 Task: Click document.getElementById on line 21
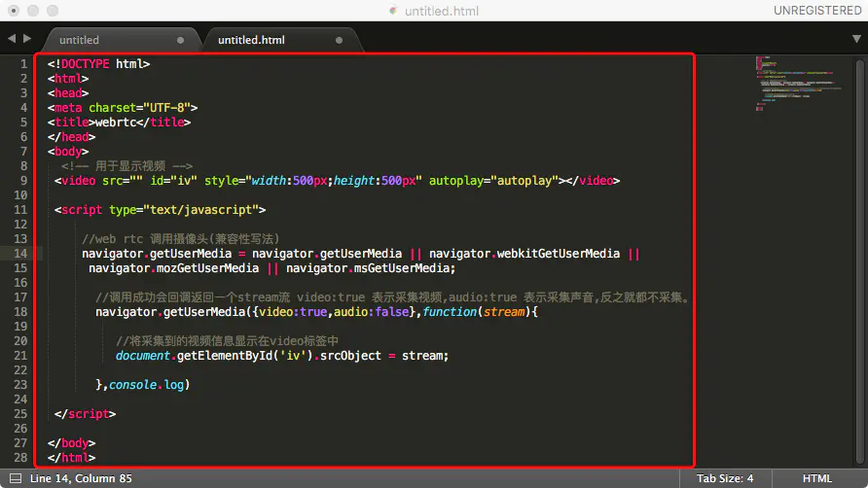pyautogui.click(x=196, y=355)
